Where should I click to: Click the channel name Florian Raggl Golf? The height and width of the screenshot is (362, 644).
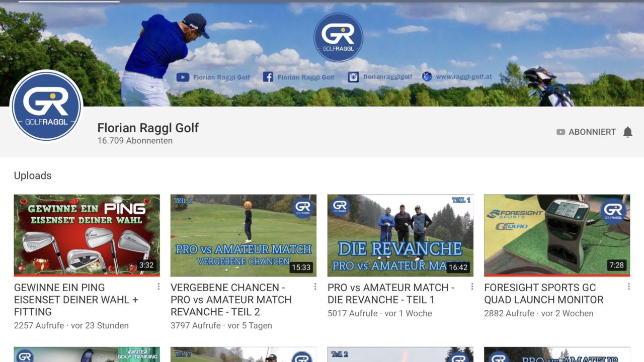(148, 128)
